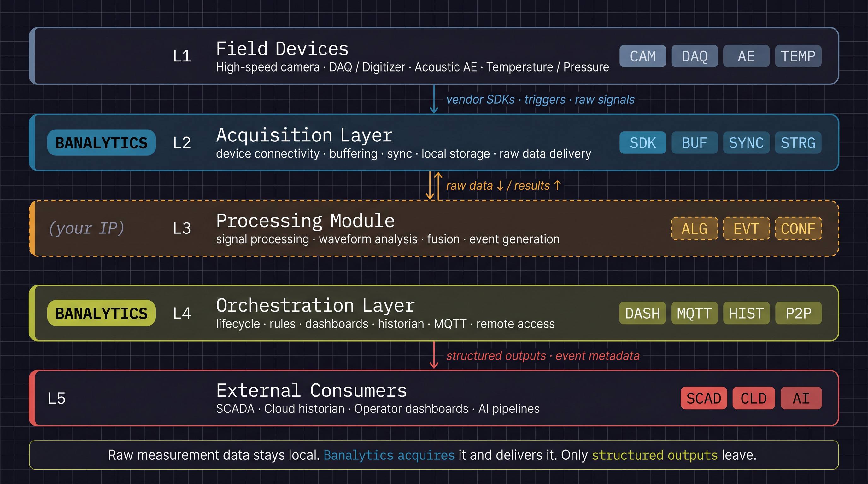Click the AE chip in Field Devices
Image resolution: width=868 pixels, height=484 pixels.
pyautogui.click(x=746, y=56)
